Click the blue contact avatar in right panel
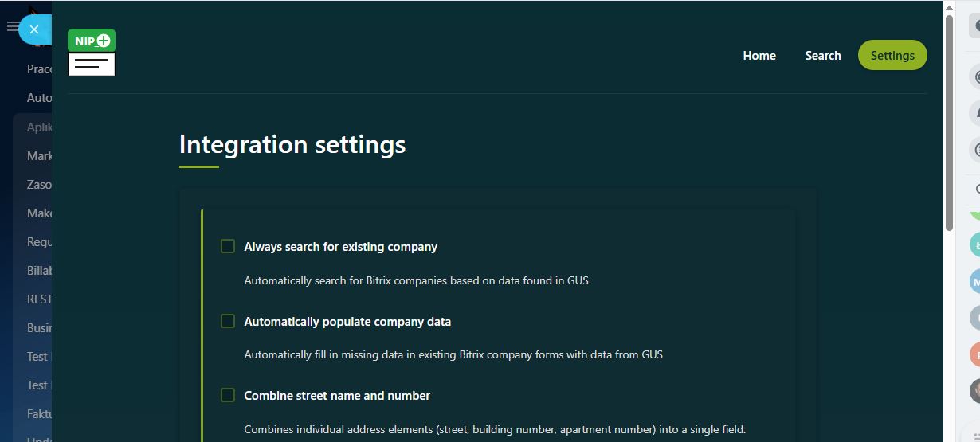 click(974, 282)
